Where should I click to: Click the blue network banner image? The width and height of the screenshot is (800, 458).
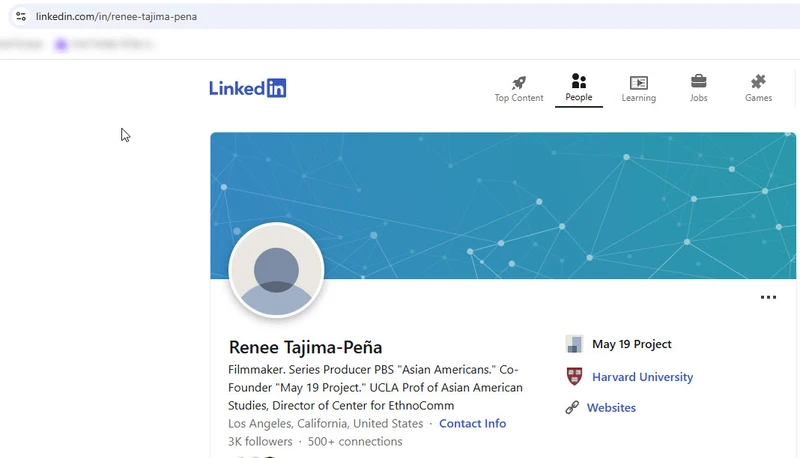503,206
